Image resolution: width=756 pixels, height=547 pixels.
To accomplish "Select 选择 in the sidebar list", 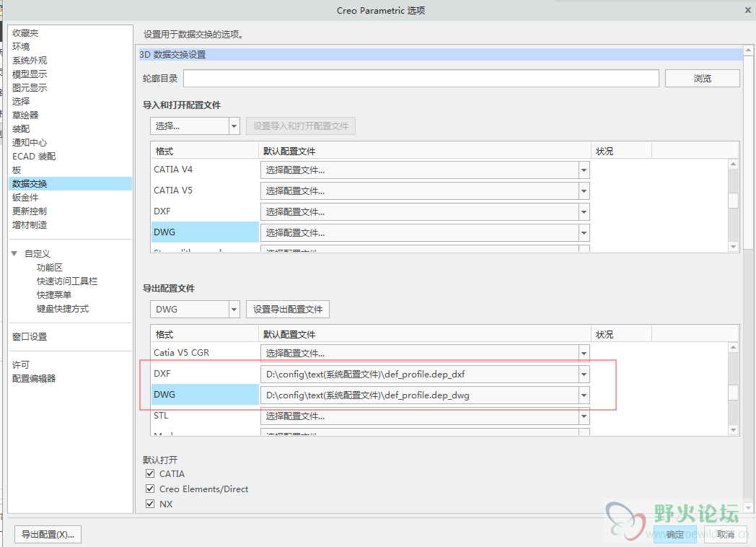I will 21,101.
